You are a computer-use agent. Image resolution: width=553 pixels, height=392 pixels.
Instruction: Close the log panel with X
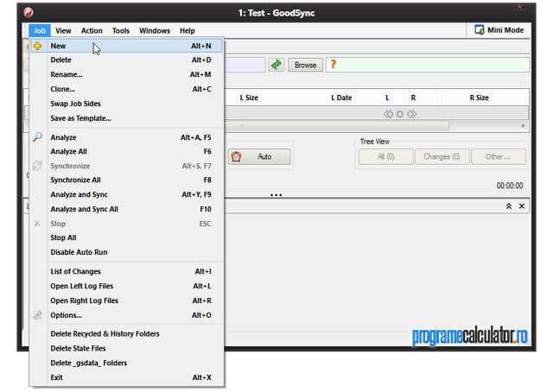(522, 206)
